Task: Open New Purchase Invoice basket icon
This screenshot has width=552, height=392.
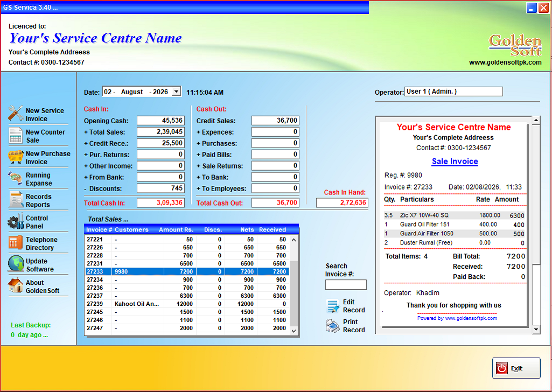Action: [x=16, y=157]
